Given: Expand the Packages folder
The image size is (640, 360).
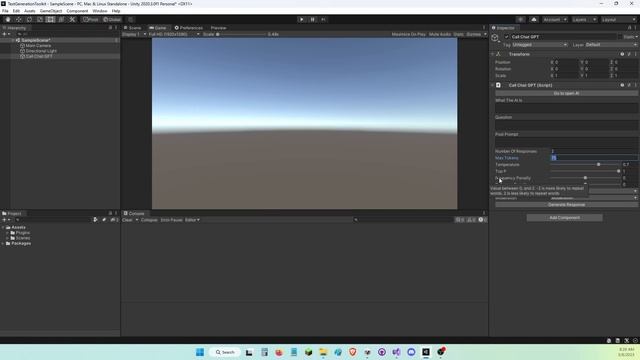Looking at the screenshot, I should tap(3, 243).
